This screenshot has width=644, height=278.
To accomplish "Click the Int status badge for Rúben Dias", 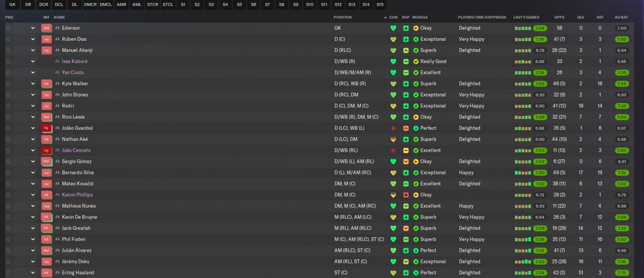I will [x=46, y=39].
